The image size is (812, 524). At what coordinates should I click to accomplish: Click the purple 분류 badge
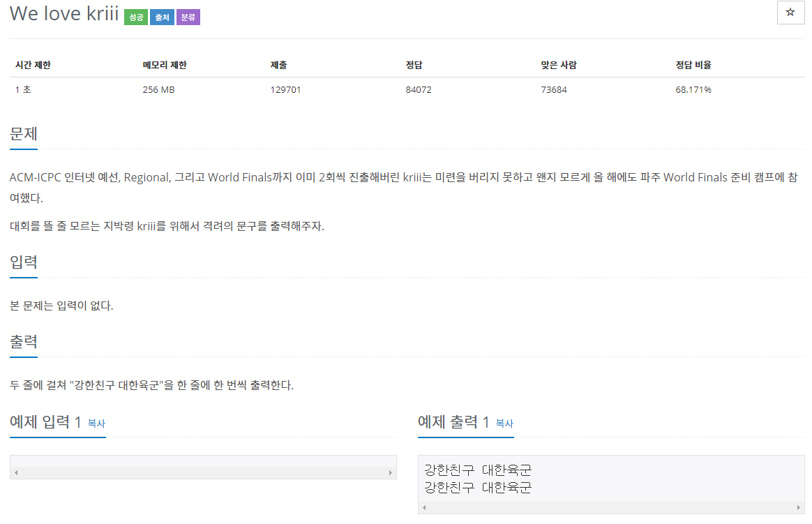coord(188,17)
